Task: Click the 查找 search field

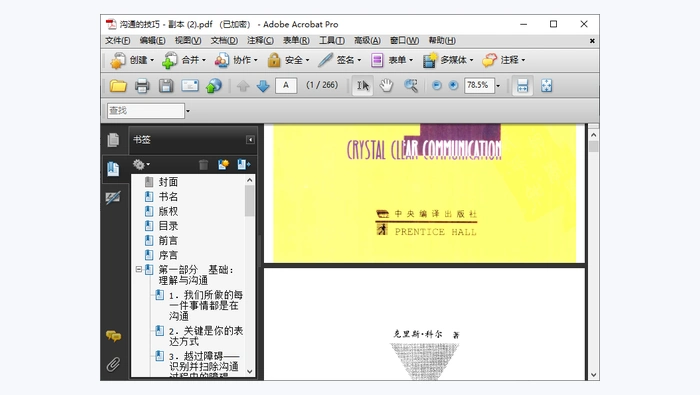Action: click(146, 111)
